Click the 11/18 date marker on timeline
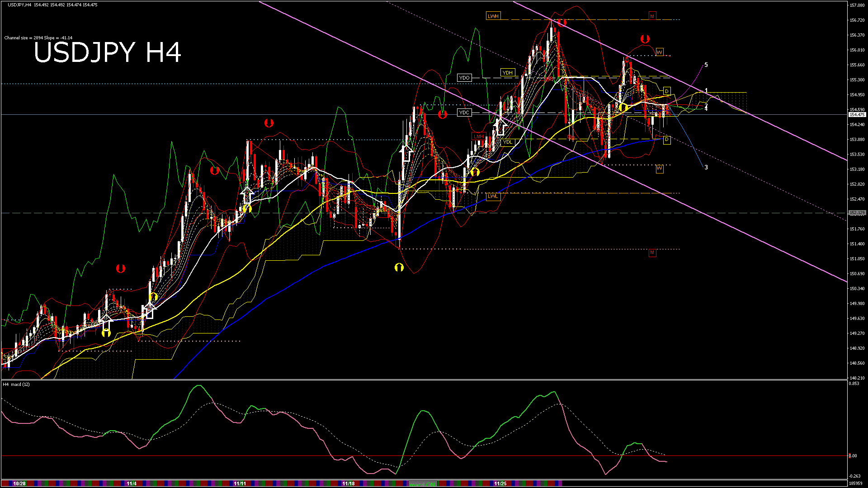The width and height of the screenshot is (868, 488). [x=349, y=483]
